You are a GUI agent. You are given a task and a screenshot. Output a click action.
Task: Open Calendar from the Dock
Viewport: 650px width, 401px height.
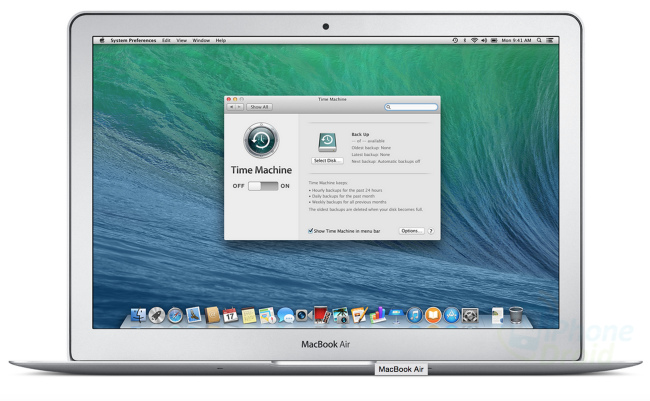(x=230, y=315)
